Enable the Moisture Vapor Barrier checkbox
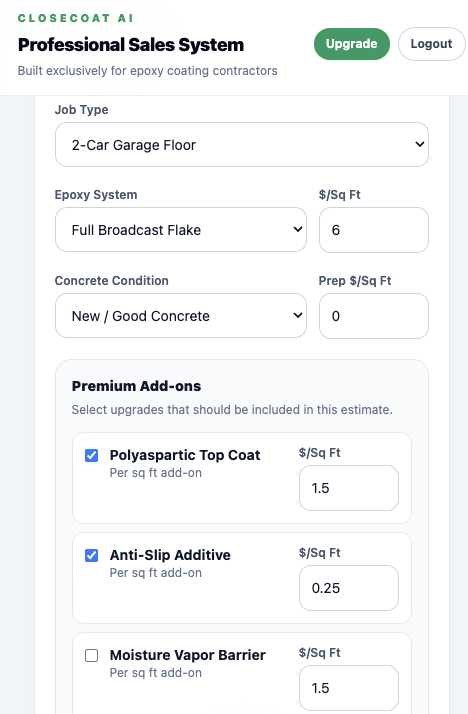The height and width of the screenshot is (714, 468). pos(92,655)
